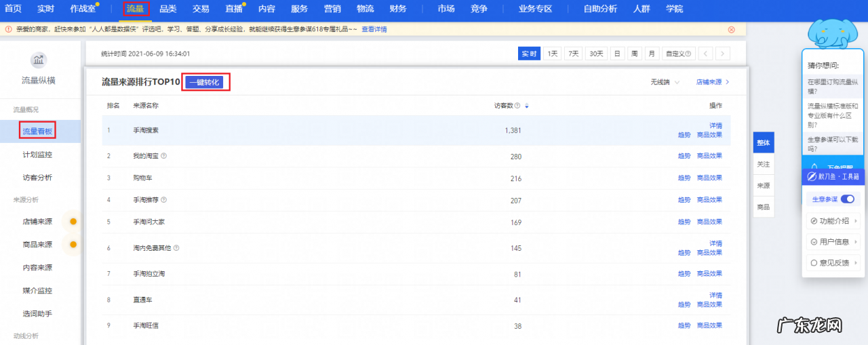Screen dimensions: 868x345
Task: Open the 品类 top menu
Action: [168, 9]
